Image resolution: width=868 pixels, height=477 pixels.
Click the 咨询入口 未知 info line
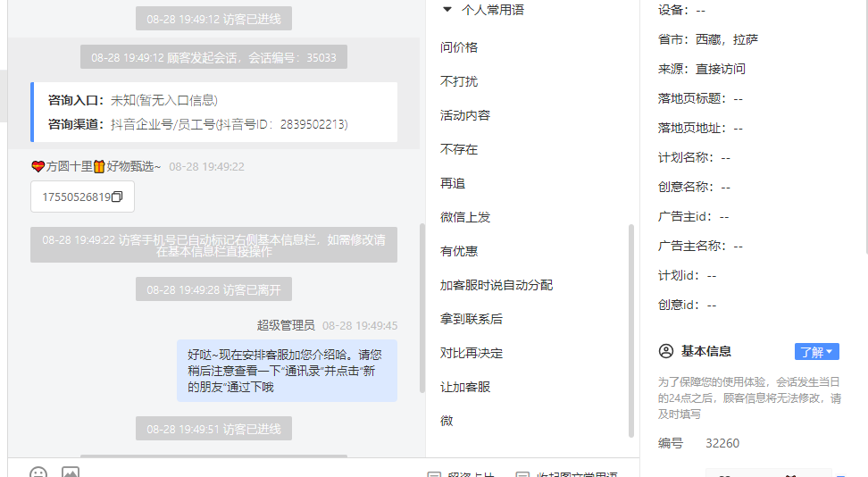click(133, 100)
